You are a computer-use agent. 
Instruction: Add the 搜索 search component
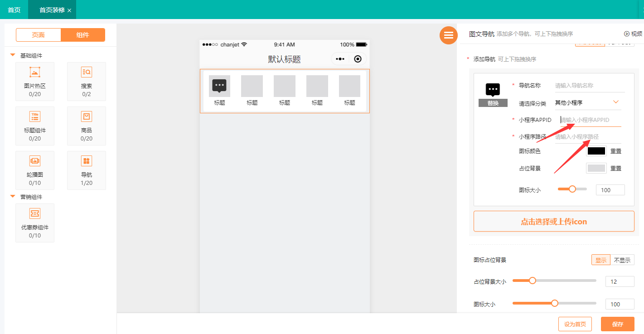click(86, 81)
